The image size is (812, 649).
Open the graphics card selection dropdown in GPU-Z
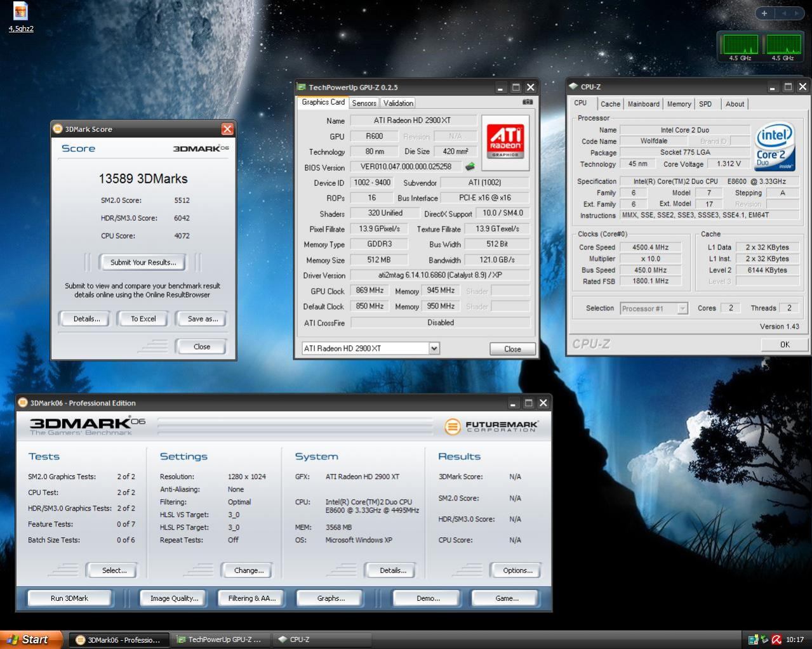coord(434,348)
